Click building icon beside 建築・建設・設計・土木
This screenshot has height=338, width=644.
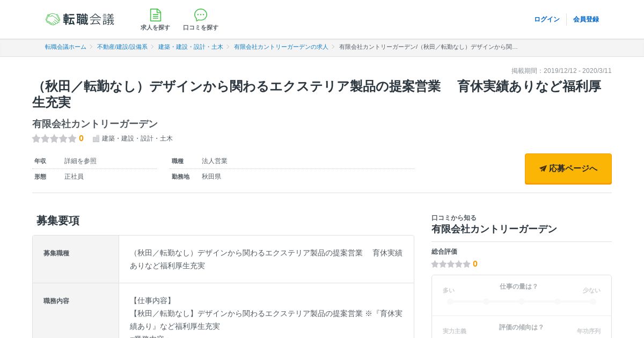tap(96, 138)
